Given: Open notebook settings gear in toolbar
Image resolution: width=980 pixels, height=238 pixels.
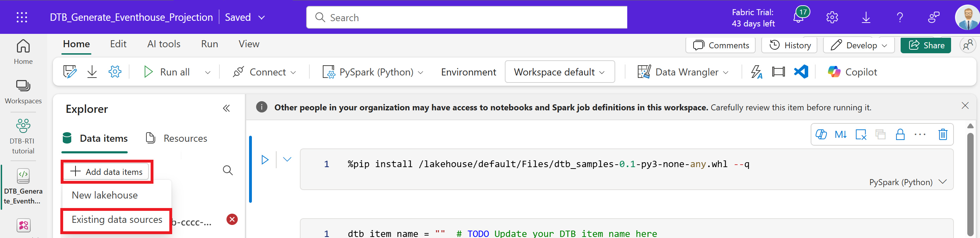Looking at the screenshot, I should 115,72.
